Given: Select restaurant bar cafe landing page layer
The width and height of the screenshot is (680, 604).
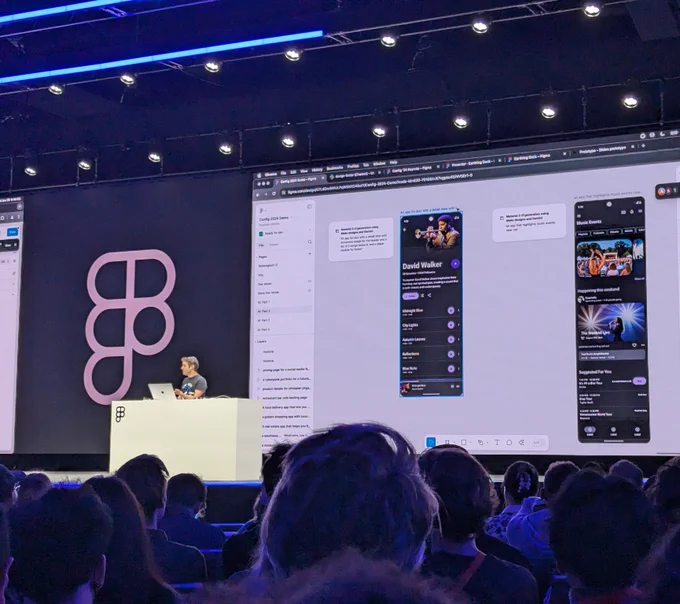Looking at the screenshot, I should click(x=286, y=398).
